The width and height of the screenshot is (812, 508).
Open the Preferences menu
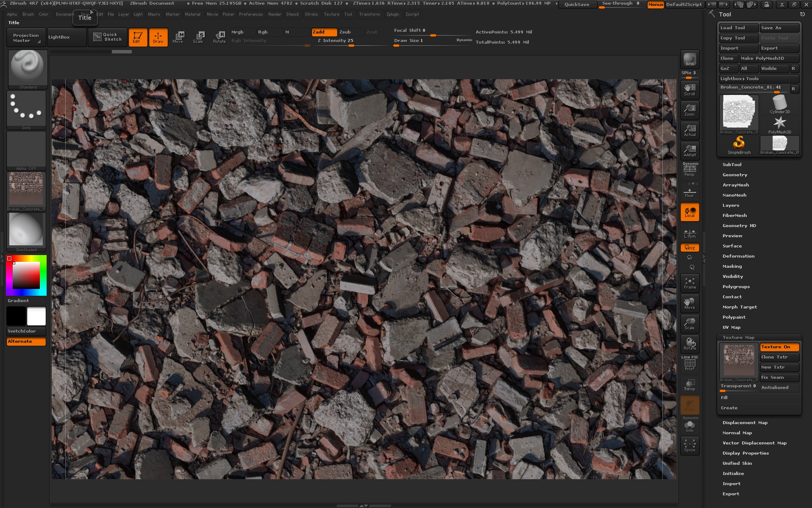[x=251, y=14]
